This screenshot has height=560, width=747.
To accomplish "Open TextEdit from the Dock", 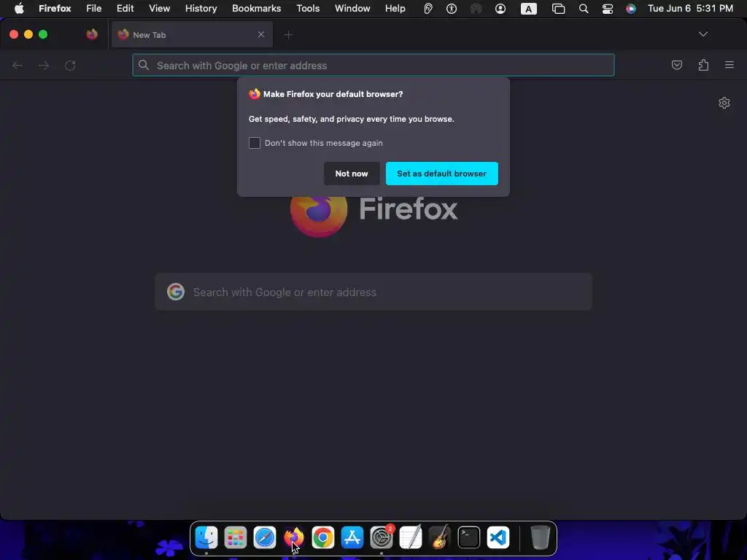I will [x=411, y=537].
